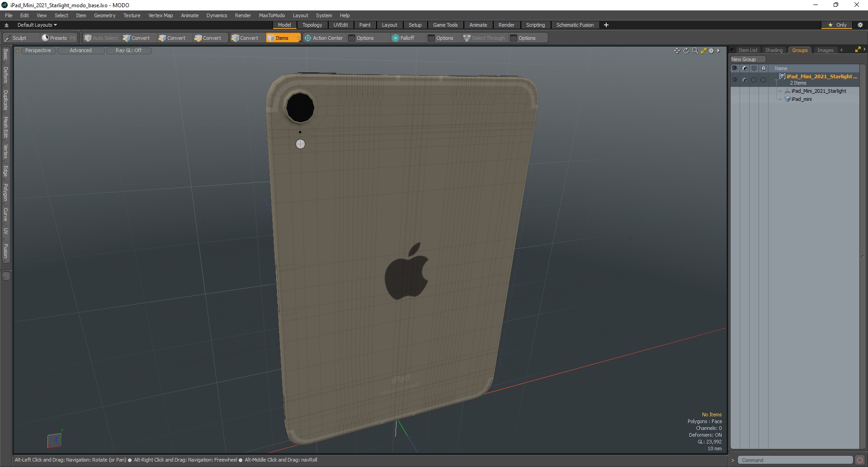
Task: Click the star icon next to Only
Action: pyautogui.click(x=830, y=25)
